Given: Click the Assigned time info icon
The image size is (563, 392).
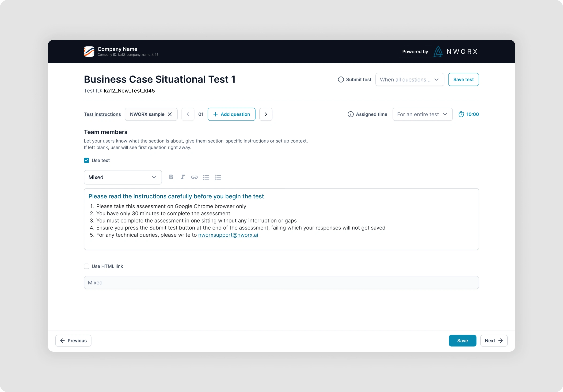Looking at the screenshot, I should click(350, 114).
